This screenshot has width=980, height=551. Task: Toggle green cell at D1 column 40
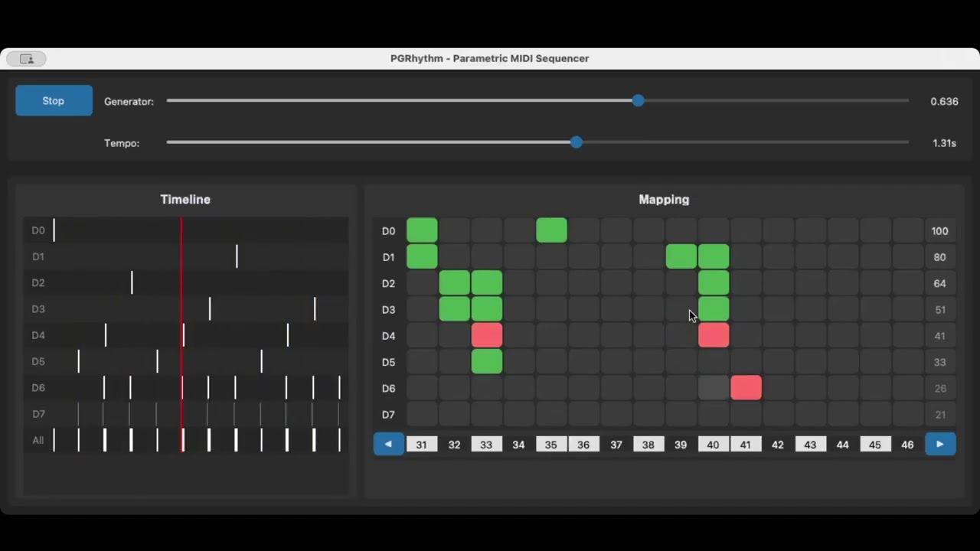pyautogui.click(x=714, y=256)
